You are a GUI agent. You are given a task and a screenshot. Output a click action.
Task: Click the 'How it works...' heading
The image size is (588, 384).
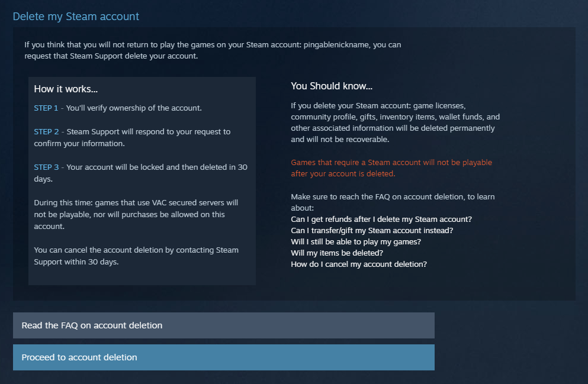pos(66,89)
